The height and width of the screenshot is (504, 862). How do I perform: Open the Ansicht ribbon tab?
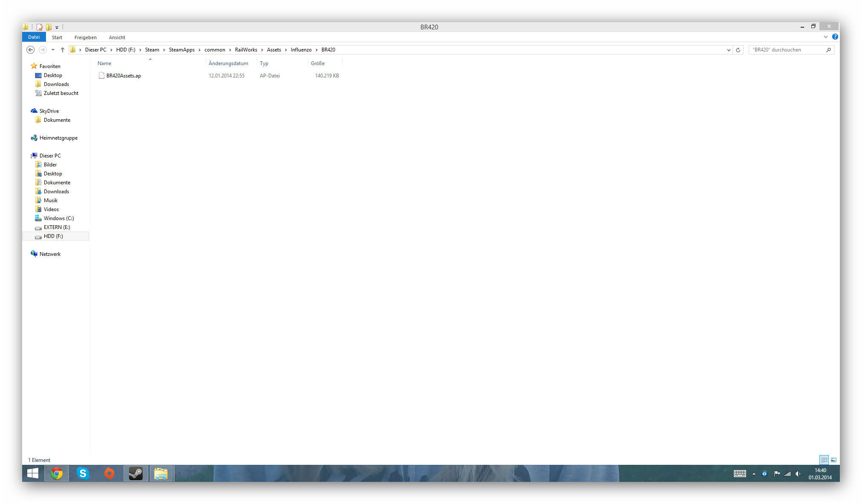(117, 37)
